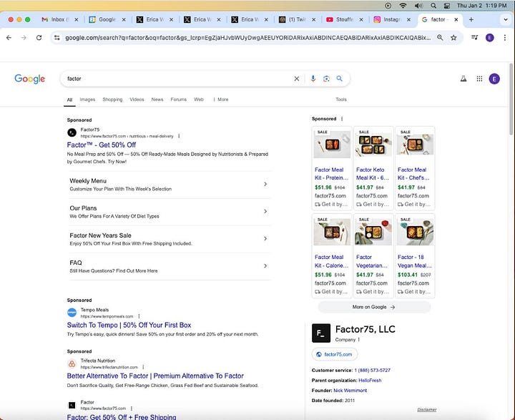Image resolution: width=515 pixels, height=420 pixels.
Task: Switch to the Web results tab
Action: coord(199,99)
